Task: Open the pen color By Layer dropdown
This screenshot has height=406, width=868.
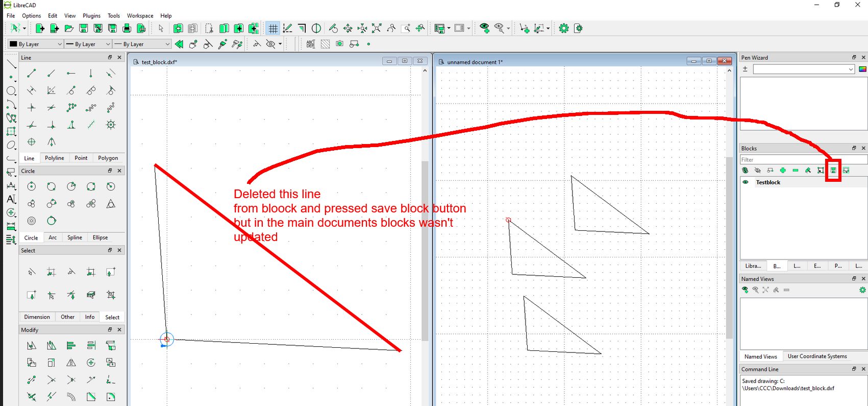Action: click(36, 44)
